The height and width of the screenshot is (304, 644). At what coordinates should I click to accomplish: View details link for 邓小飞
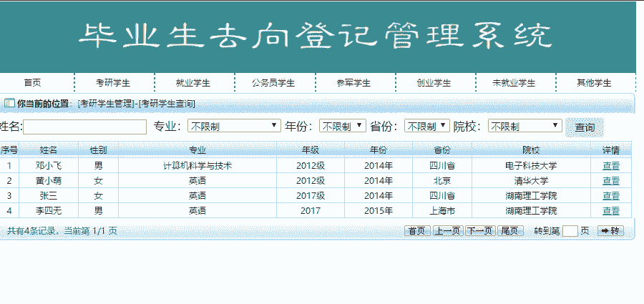coord(611,165)
